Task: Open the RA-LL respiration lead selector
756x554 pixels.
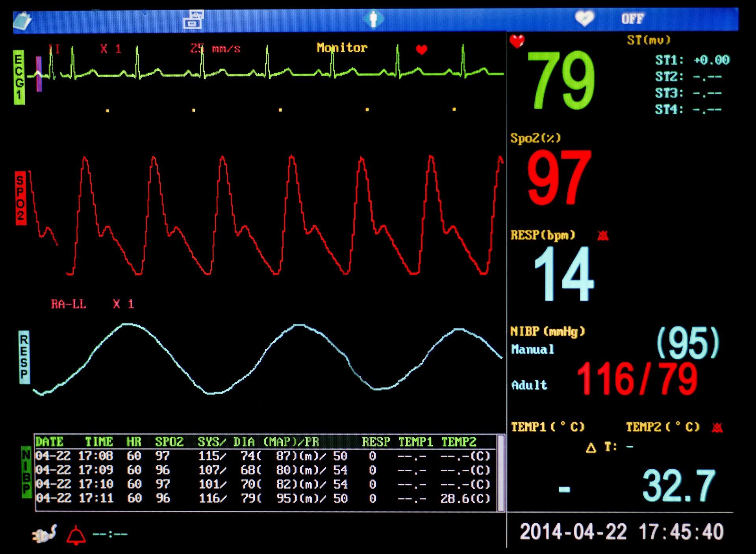Action: coord(69,304)
